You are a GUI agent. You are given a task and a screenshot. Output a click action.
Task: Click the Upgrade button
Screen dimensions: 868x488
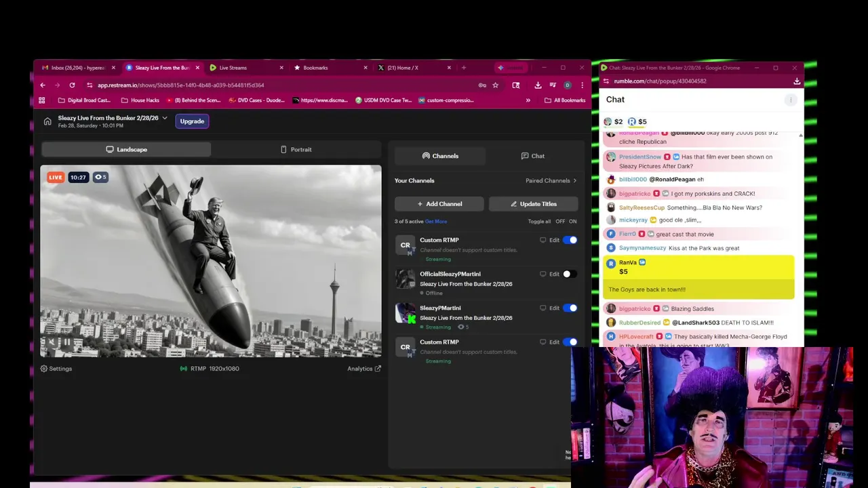[192, 121]
